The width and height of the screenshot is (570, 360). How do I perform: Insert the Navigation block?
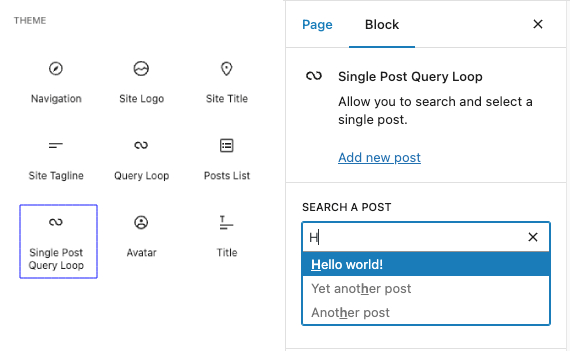click(56, 82)
